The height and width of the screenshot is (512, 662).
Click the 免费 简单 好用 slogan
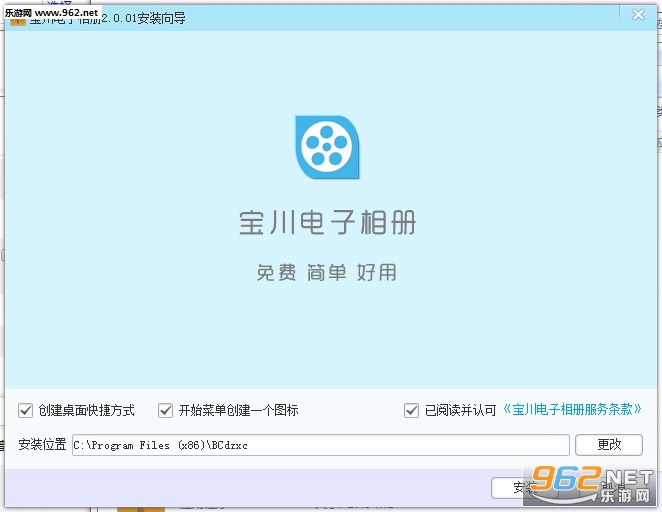(326, 272)
